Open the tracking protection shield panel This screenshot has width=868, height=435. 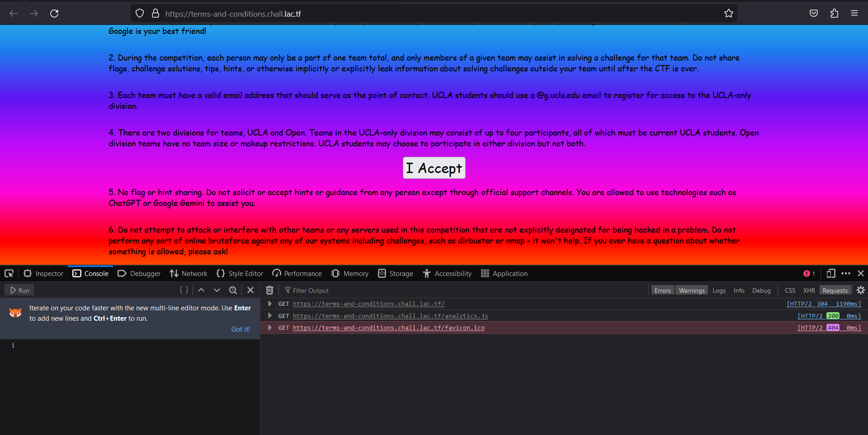pyautogui.click(x=140, y=13)
